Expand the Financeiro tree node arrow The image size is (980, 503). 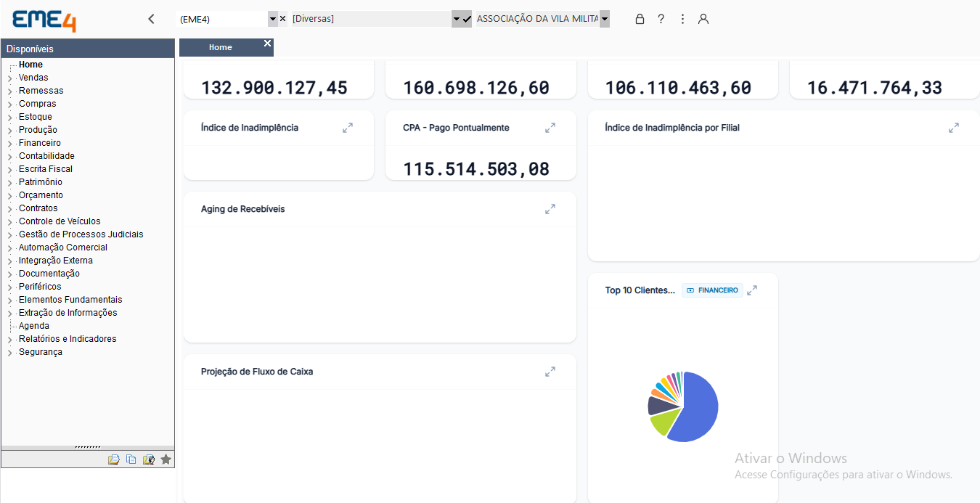pos(9,144)
